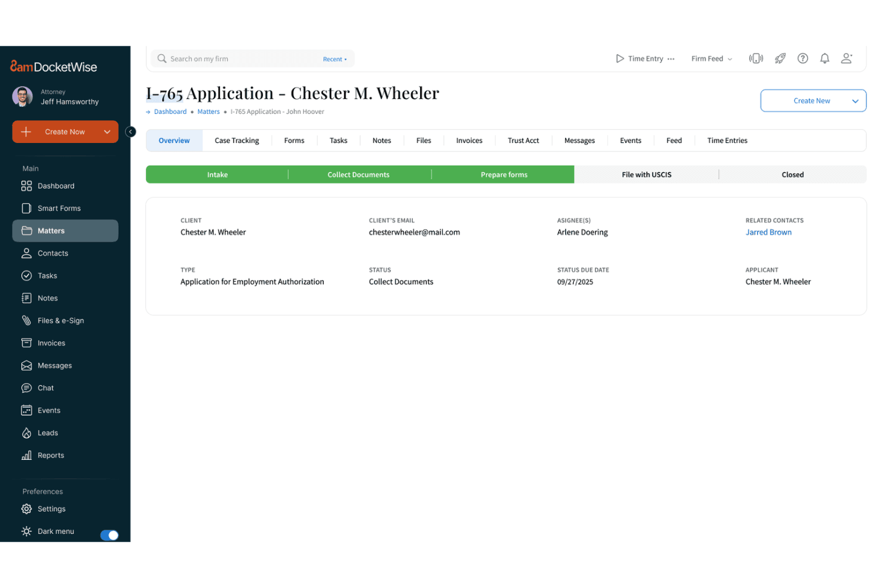Open the user account icon
882x588 pixels.
(847, 58)
